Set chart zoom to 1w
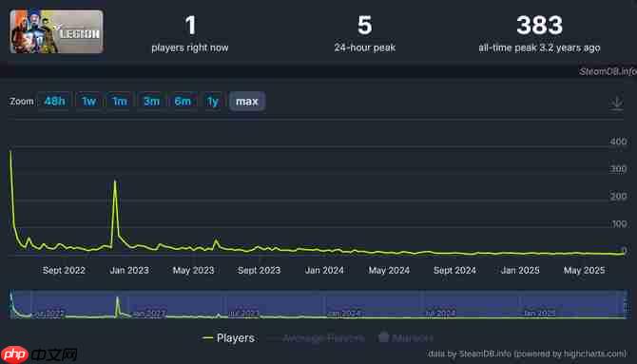Viewport: 637px width, 364px height. coord(88,101)
